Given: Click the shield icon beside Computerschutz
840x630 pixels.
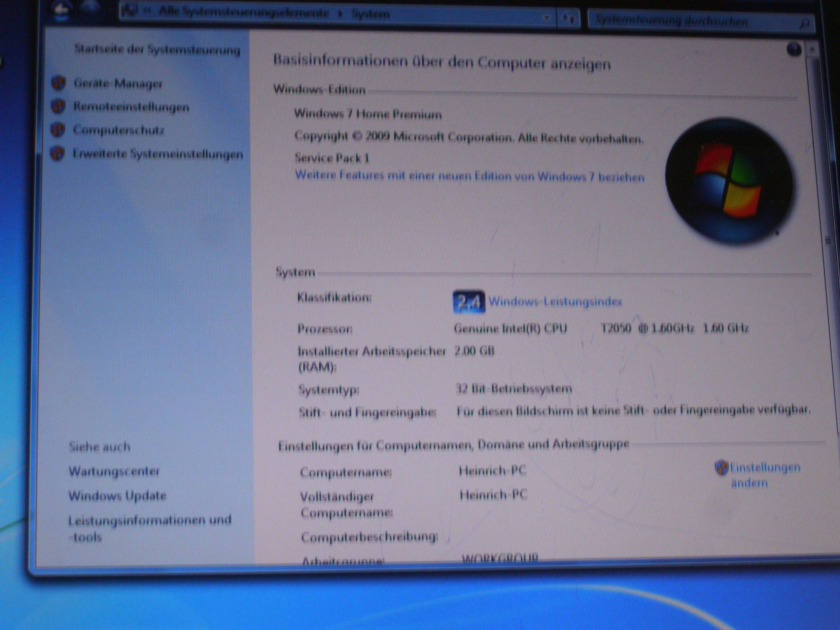Looking at the screenshot, I should tap(58, 129).
